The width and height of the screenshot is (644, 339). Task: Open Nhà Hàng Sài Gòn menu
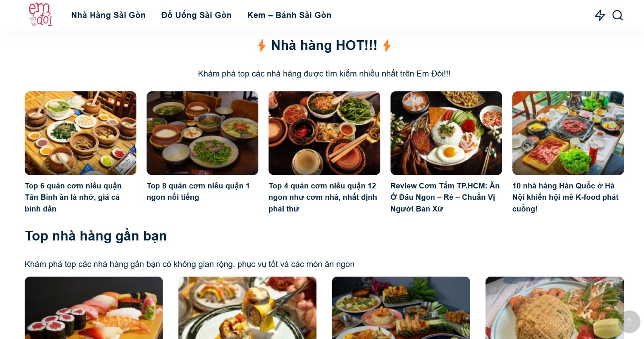point(108,15)
